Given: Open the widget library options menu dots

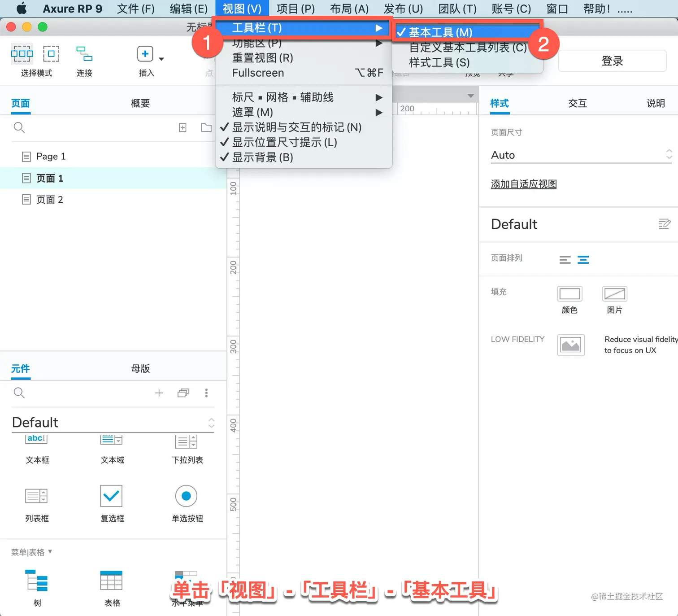Looking at the screenshot, I should tap(206, 393).
